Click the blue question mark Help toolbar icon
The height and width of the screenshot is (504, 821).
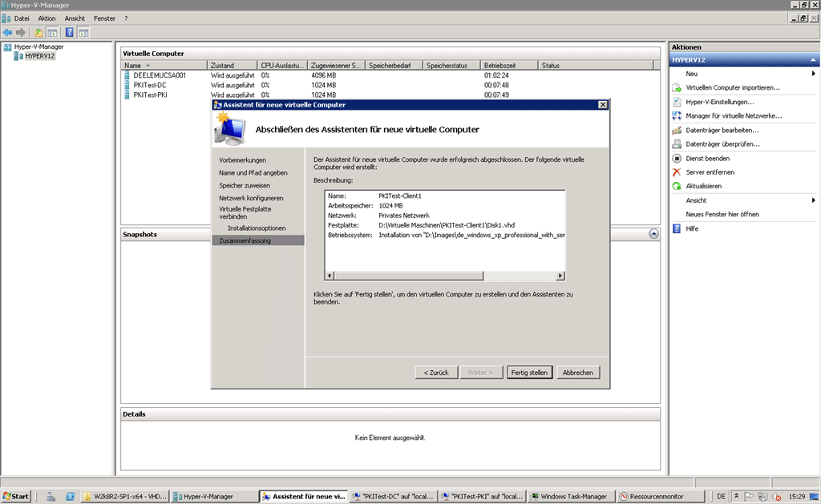[69, 32]
